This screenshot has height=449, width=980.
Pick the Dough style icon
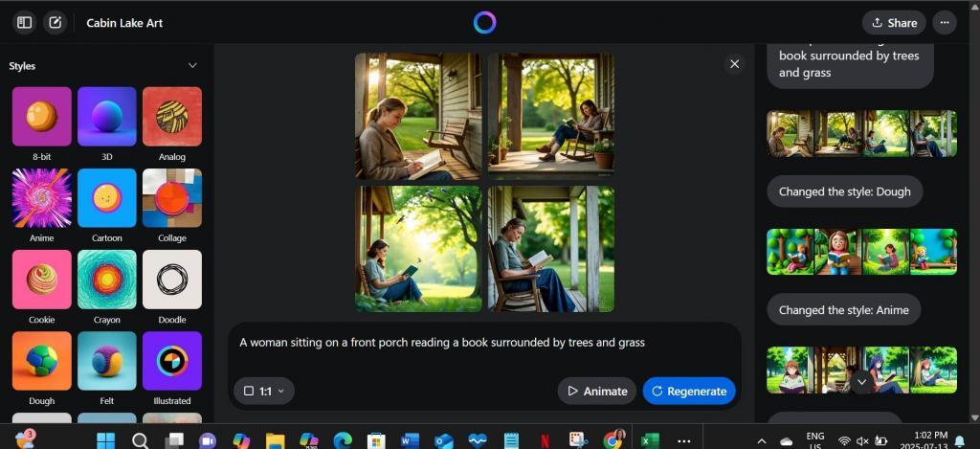click(41, 361)
